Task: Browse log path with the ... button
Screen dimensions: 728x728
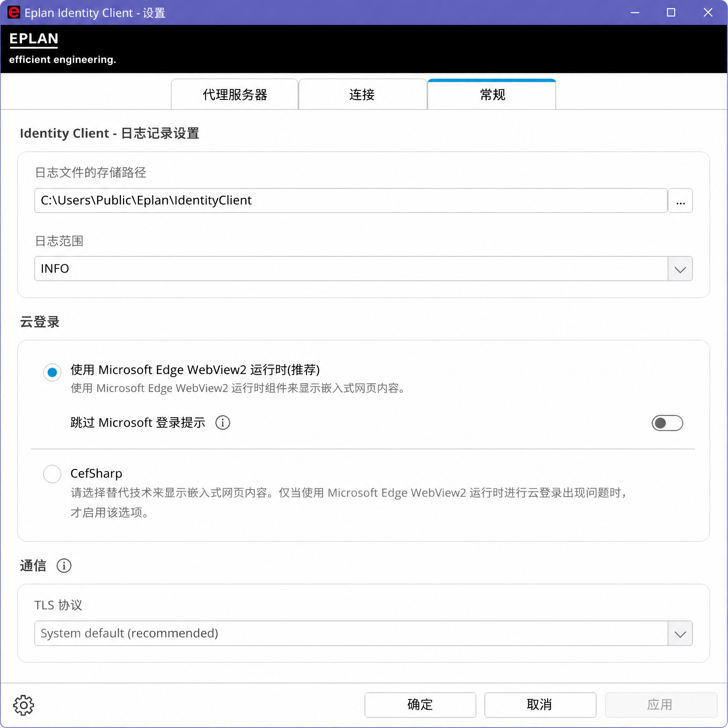Action: [680, 200]
